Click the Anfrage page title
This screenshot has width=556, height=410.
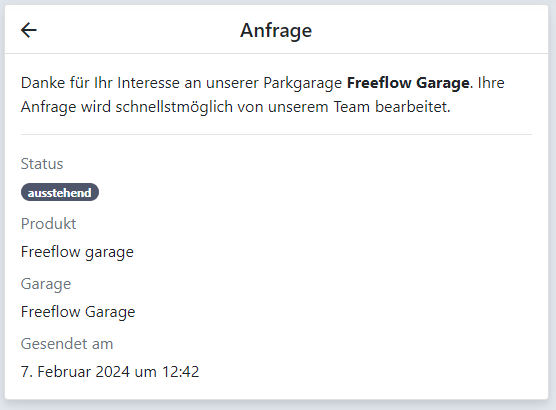[276, 31]
